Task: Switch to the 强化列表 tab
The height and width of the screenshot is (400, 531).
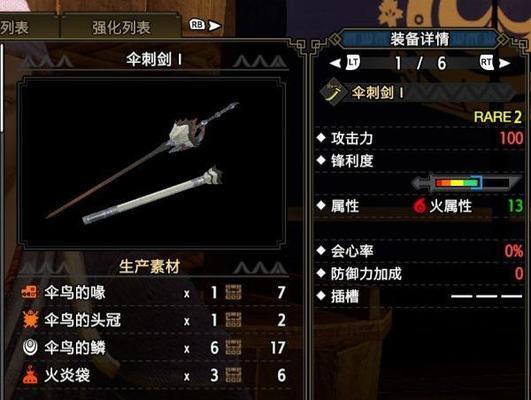Action: click(x=121, y=27)
